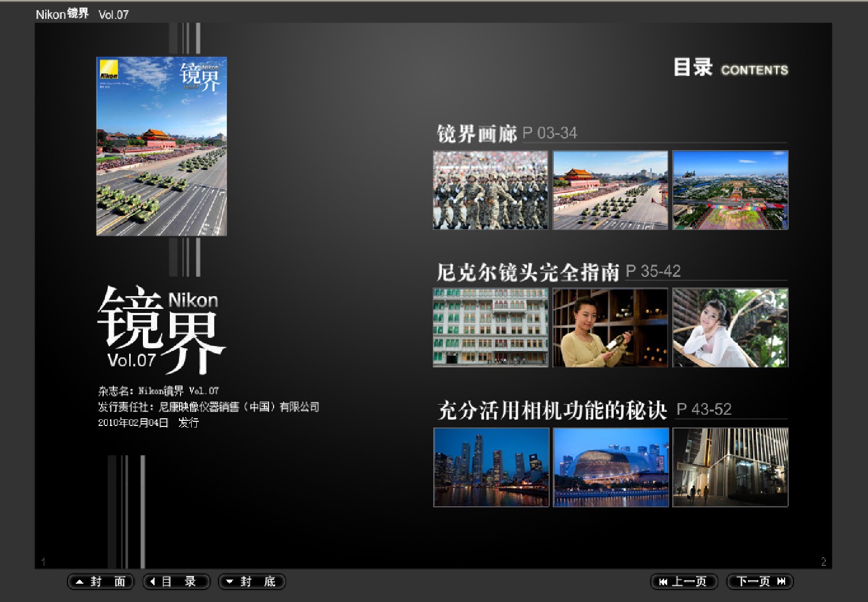Click the 封底 (back cover) button
The image size is (868, 602).
pos(252,581)
